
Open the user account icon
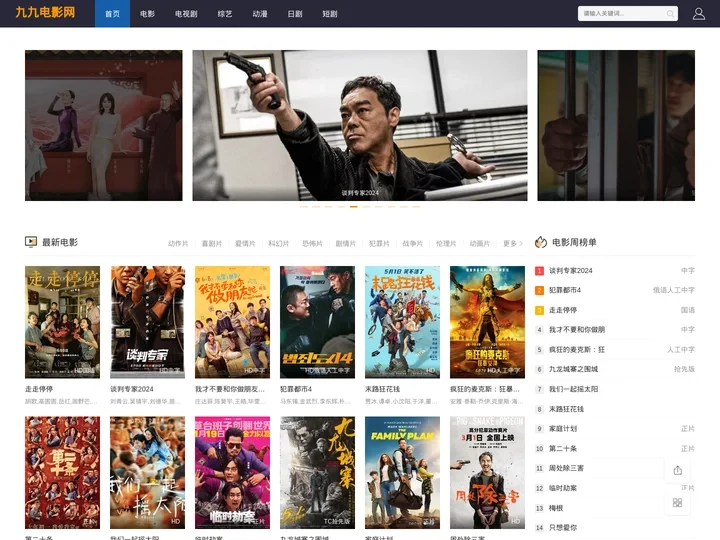coord(698,14)
